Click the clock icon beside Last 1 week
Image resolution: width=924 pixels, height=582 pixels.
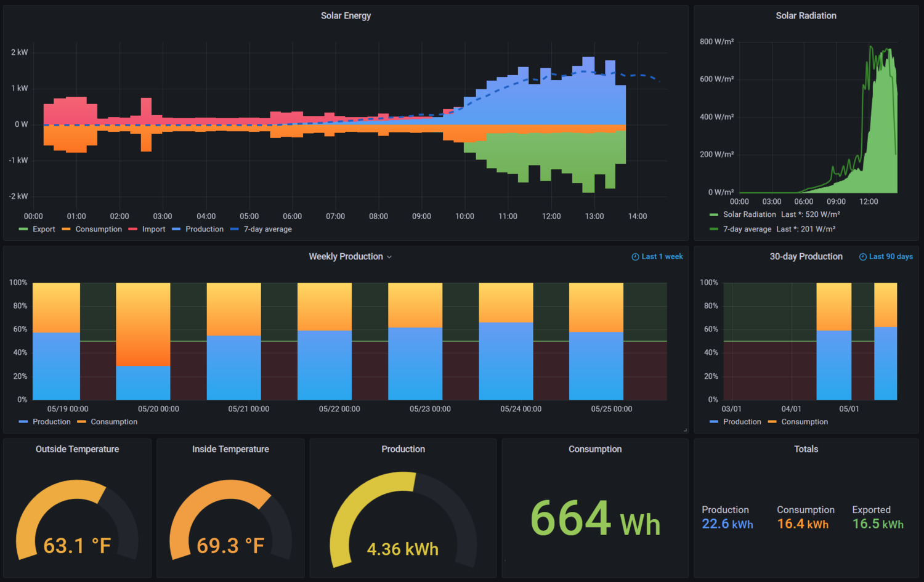click(635, 257)
